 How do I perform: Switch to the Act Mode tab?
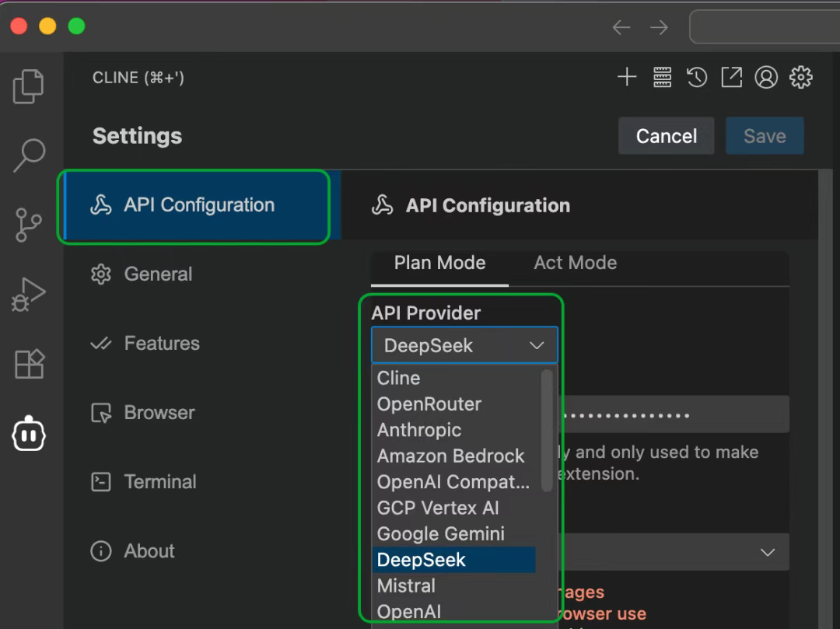[575, 263]
